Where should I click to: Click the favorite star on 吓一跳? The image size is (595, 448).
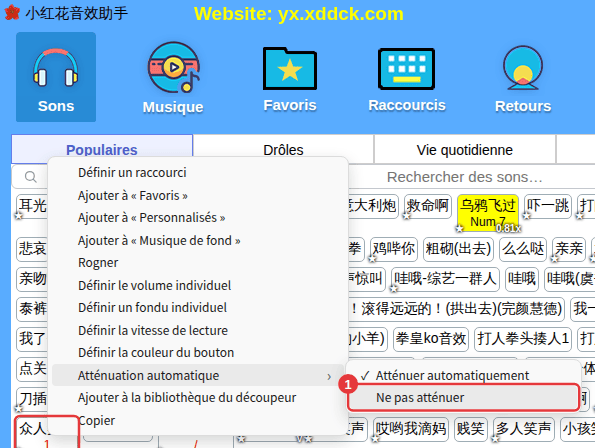[x=526, y=216]
